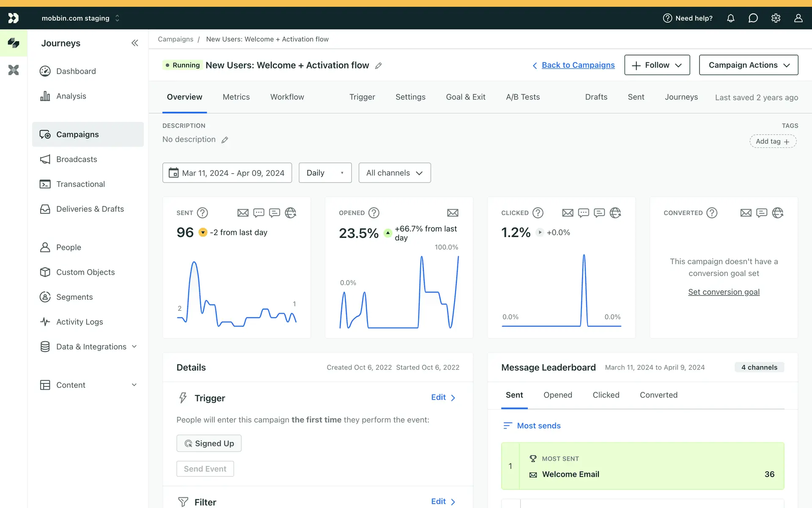The width and height of the screenshot is (812, 508).
Task: Open the date range picker field
Action: [227, 173]
